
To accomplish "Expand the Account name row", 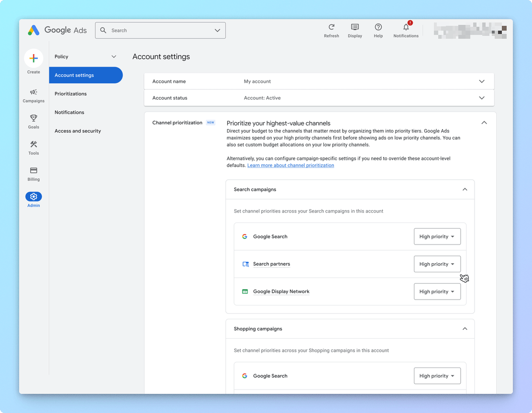I will coord(319,81).
